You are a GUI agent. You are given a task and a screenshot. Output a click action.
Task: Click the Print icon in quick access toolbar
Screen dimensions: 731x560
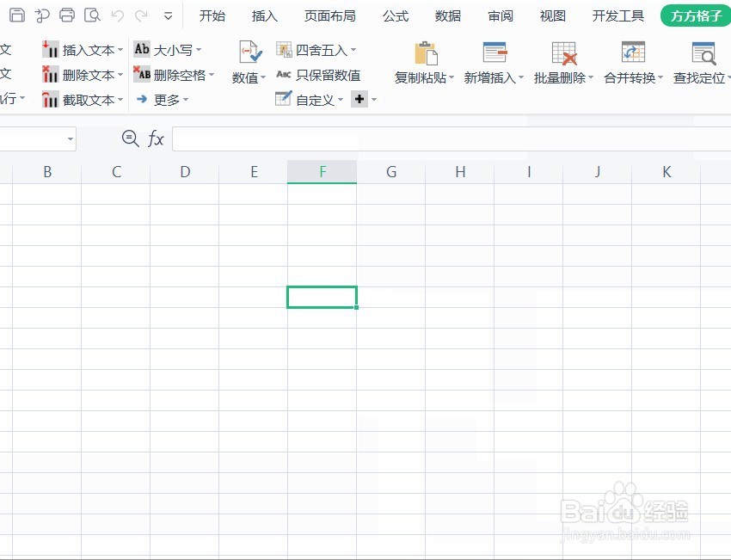click(67, 15)
